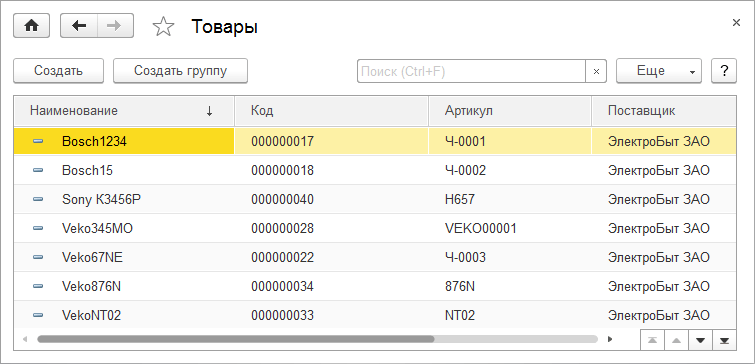Click the item icon beside Veko67NE
The image size is (755, 364).
pyautogui.click(x=38, y=258)
